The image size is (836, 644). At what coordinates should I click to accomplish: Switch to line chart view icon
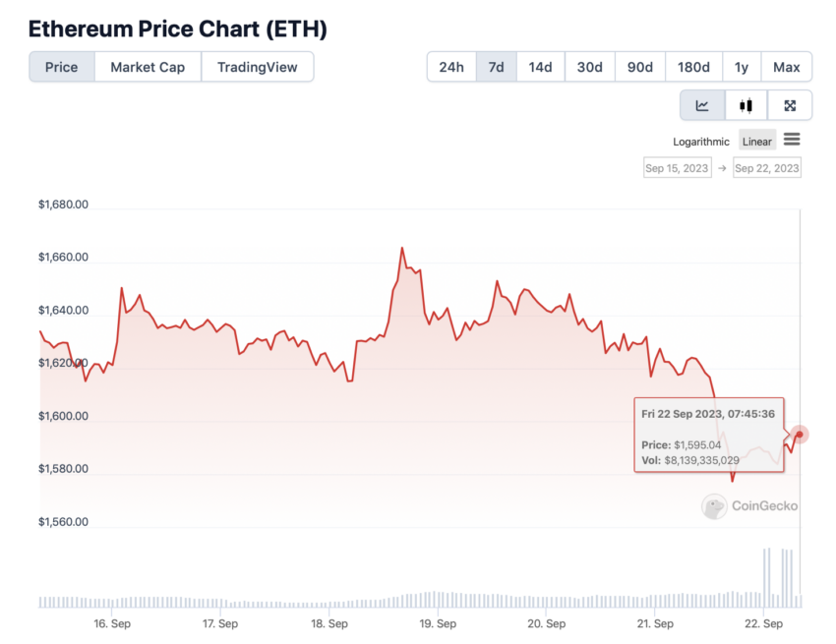[702, 105]
